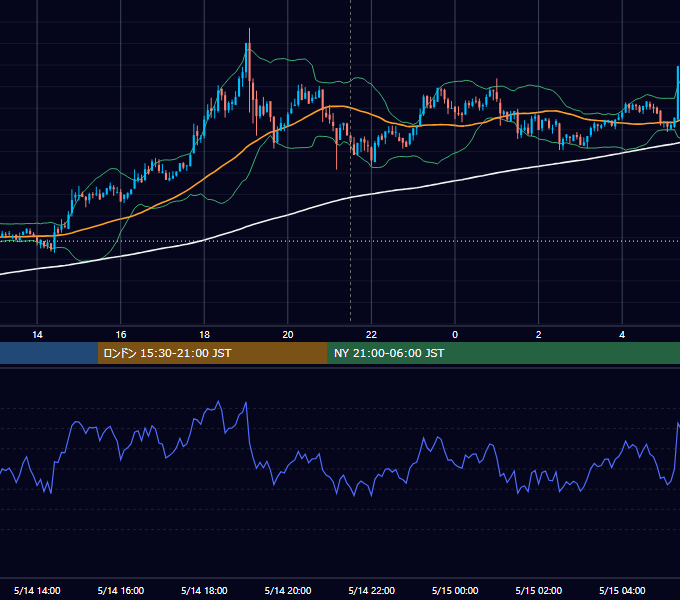Click hour label 4 on price chart axis

[622, 335]
